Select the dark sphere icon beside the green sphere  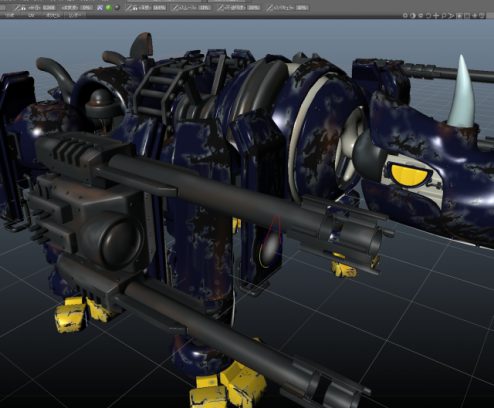(x=117, y=7)
